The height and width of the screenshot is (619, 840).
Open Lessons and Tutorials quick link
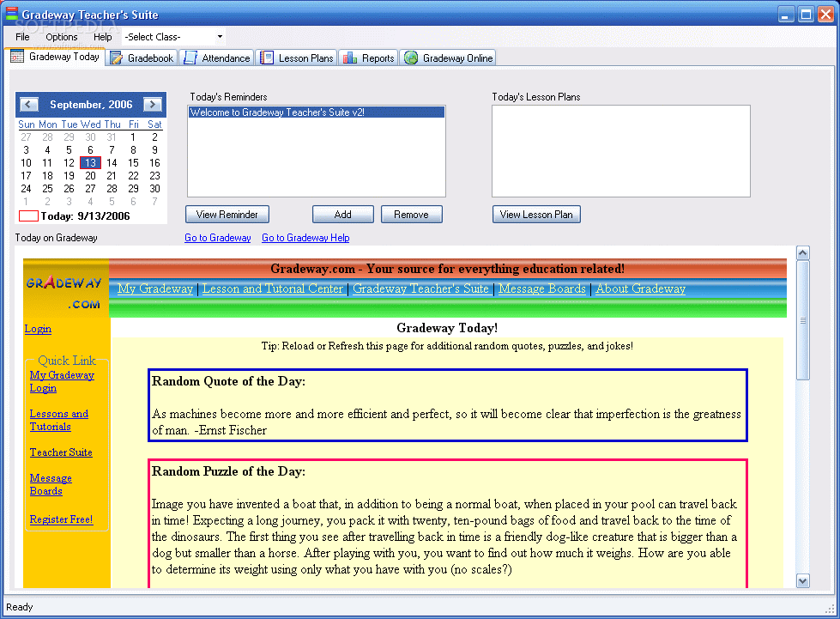tap(59, 420)
